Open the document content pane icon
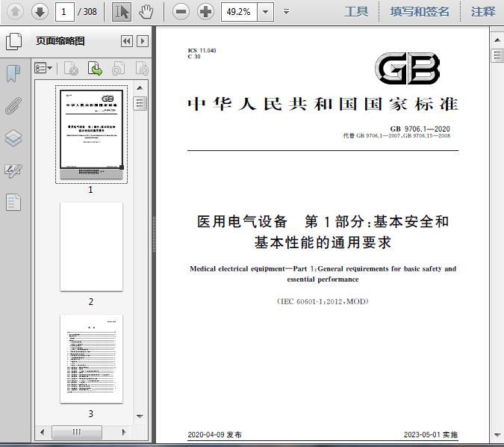Image resolution: width=504 pixels, height=447 pixels. coord(13,202)
